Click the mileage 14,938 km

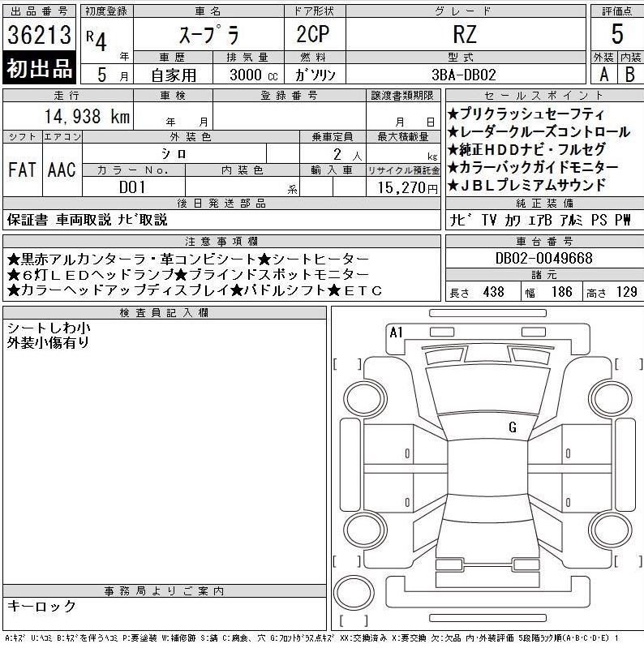tap(88, 116)
